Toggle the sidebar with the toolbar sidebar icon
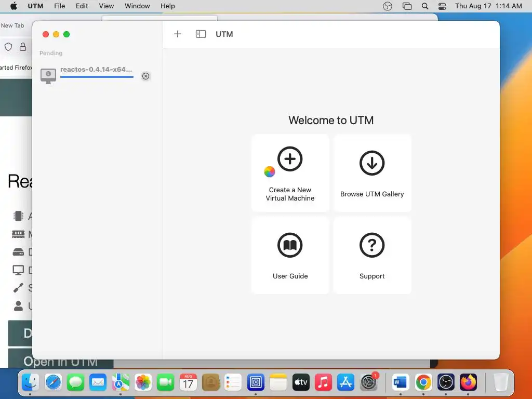This screenshot has height=399, width=532. pos(201,34)
